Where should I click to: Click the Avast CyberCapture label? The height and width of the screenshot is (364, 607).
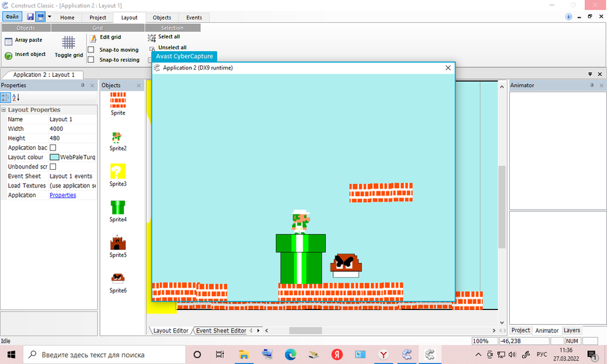pyautogui.click(x=184, y=57)
